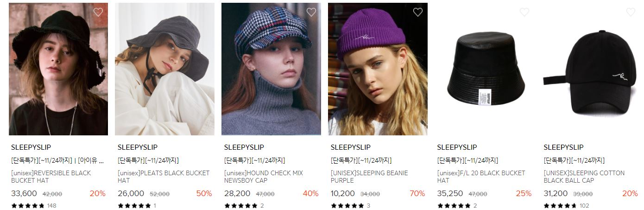
Task: Open [unisex]REVERSIBLE BLACK BUCKET HAT title link
Action: pyautogui.click(x=51, y=177)
